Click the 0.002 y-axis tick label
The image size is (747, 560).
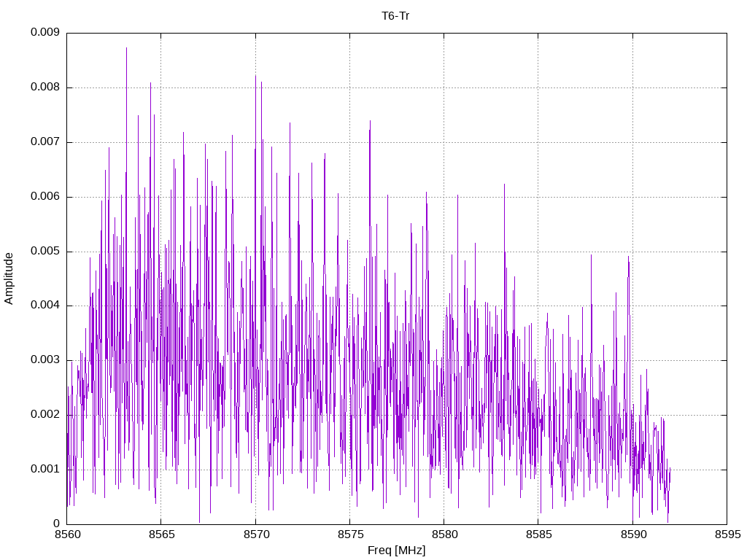45,414
